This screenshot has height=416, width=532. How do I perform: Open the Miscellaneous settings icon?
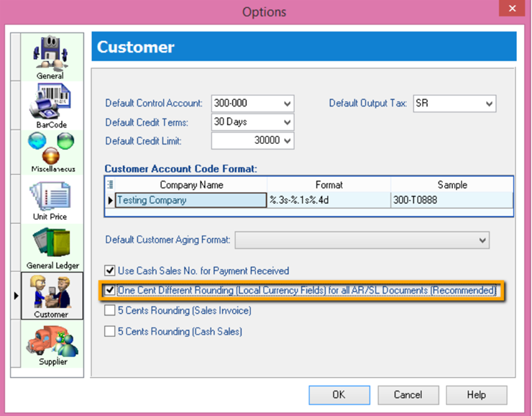pyautogui.click(x=50, y=152)
